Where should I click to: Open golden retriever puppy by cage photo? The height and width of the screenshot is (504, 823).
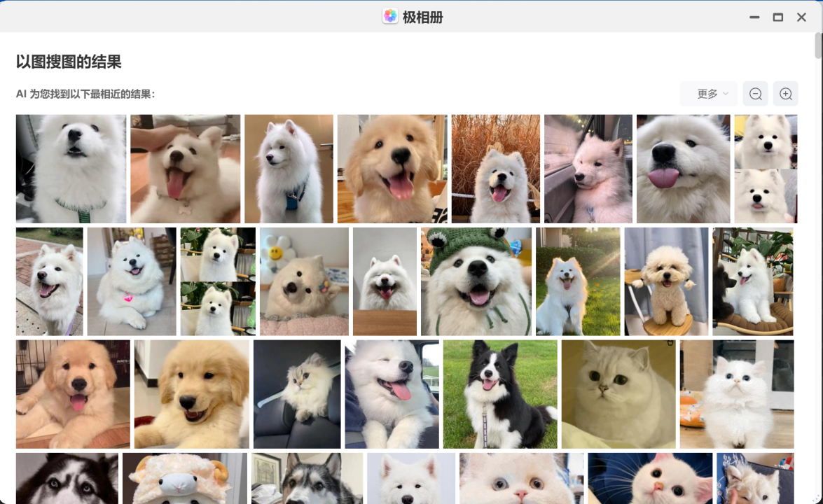click(x=73, y=394)
